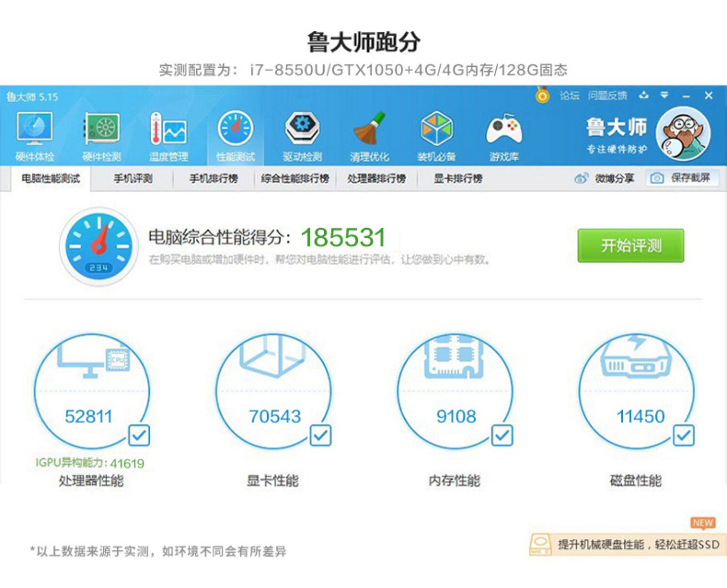Click the i7-8550U configuration line

pos(363,70)
